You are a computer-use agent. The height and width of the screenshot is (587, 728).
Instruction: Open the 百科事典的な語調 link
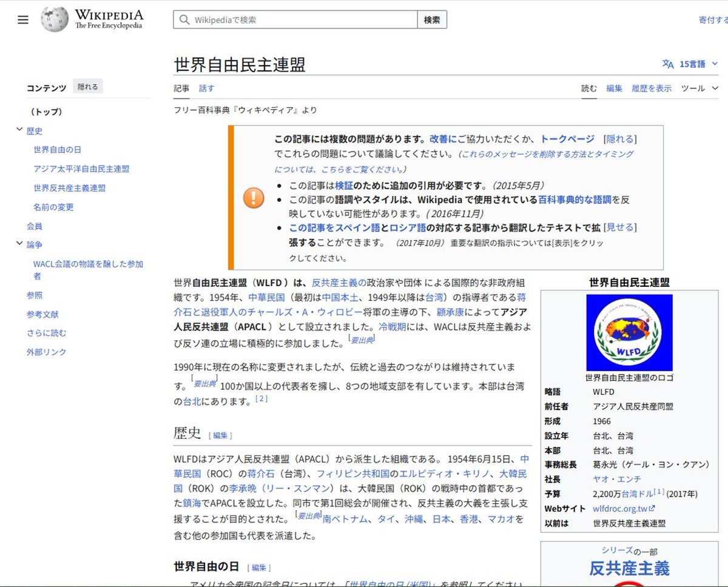(575, 200)
